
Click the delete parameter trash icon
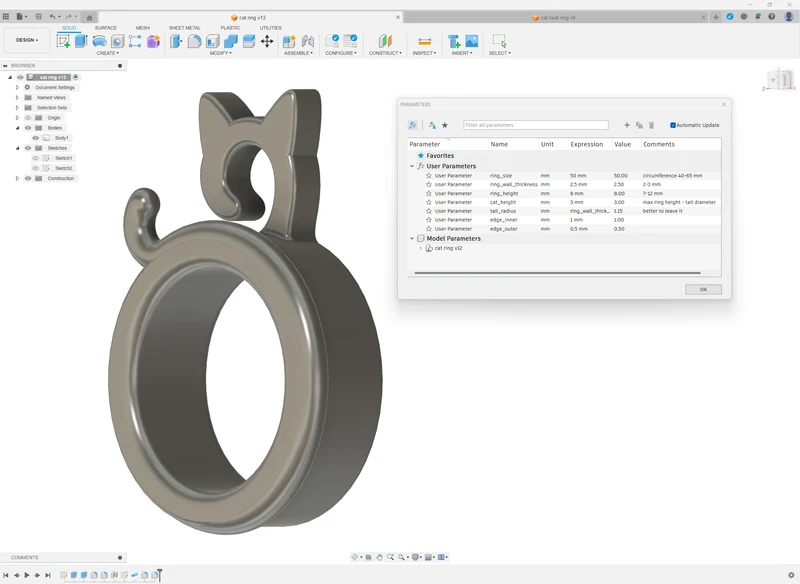pos(651,125)
